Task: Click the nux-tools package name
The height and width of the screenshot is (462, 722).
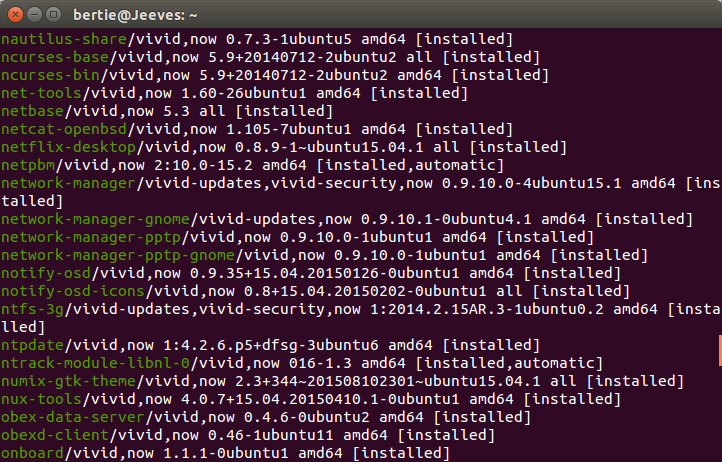Action: pyautogui.click(x=41, y=399)
